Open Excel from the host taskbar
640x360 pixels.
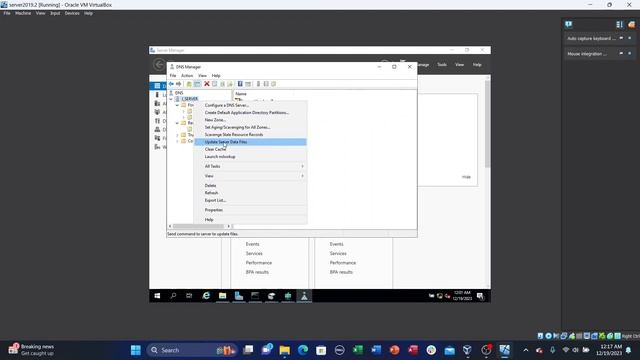(358, 350)
